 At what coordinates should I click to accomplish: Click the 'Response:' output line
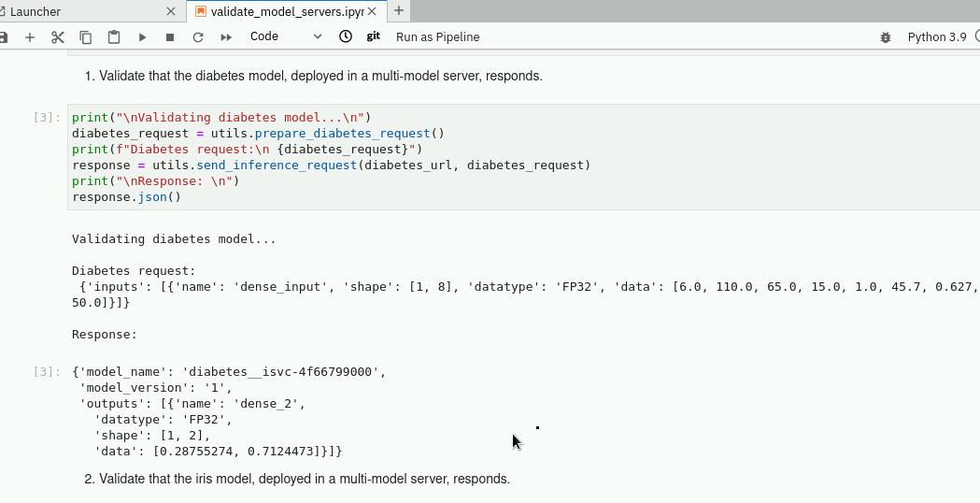(x=105, y=335)
